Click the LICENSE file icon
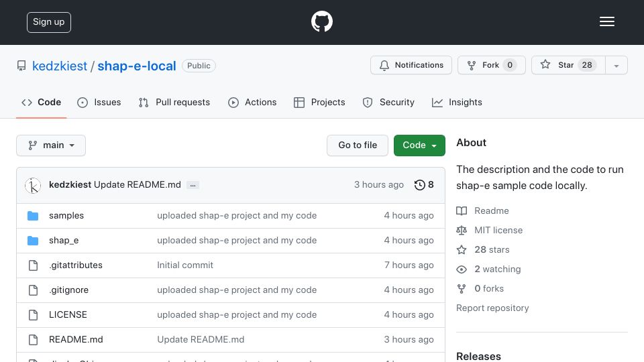Screen dimensions: 644x362 click(x=34, y=315)
